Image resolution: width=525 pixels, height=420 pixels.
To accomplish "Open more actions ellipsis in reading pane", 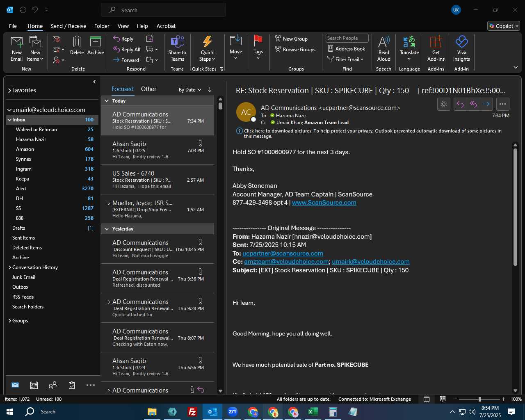I will point(503,104).
